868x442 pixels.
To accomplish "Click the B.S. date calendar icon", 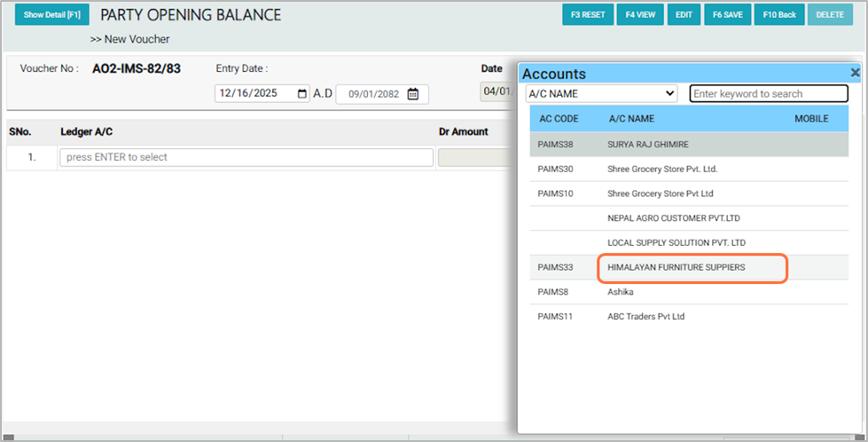I will click(x=412, y=94).
